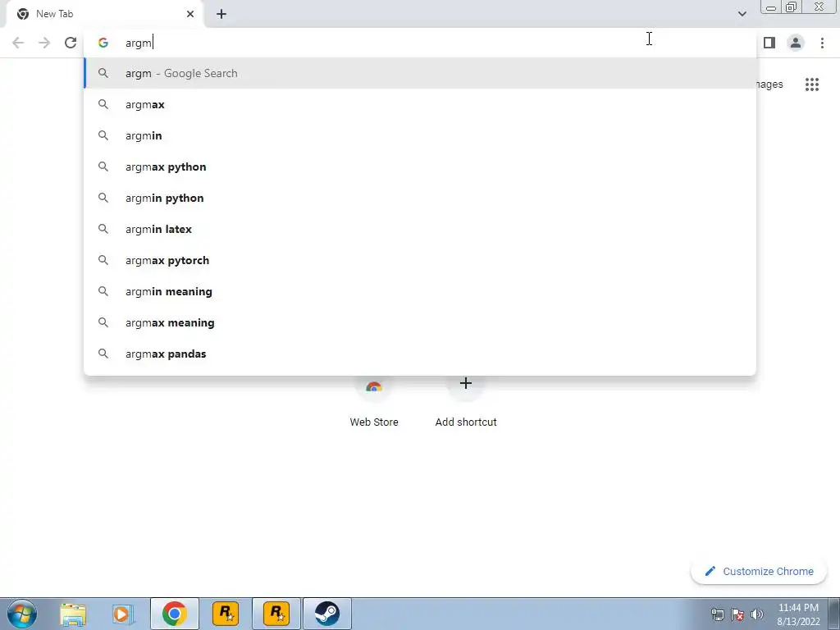Click search icon beside 'argmax pandas'

point(103,354)
